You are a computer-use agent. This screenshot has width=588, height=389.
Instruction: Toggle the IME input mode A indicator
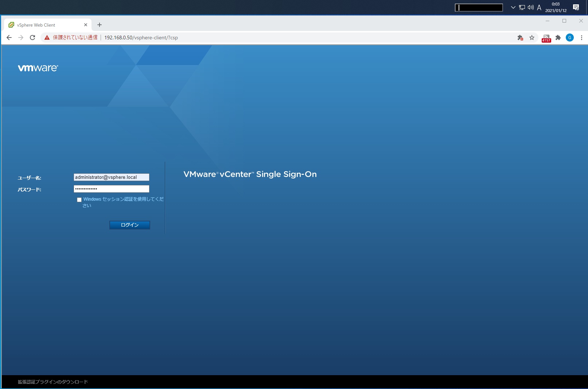[x=539, y=7]
